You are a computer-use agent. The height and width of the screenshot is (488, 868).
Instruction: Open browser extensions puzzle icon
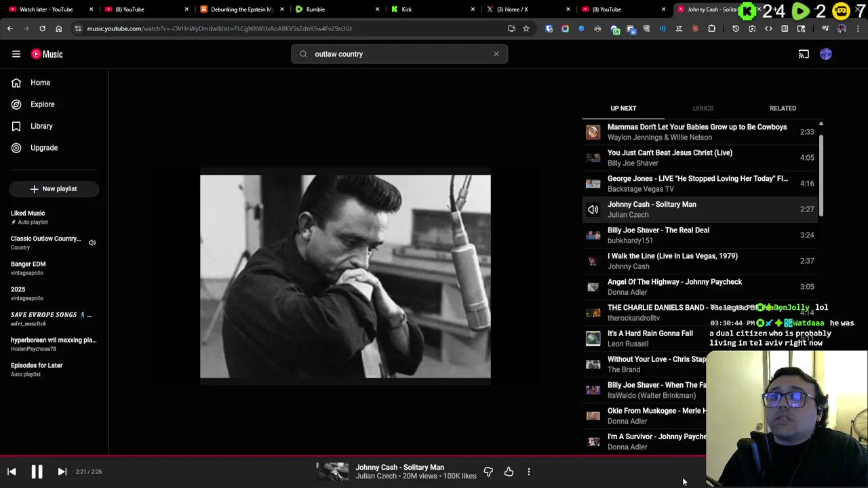click(x=711, y=28)
